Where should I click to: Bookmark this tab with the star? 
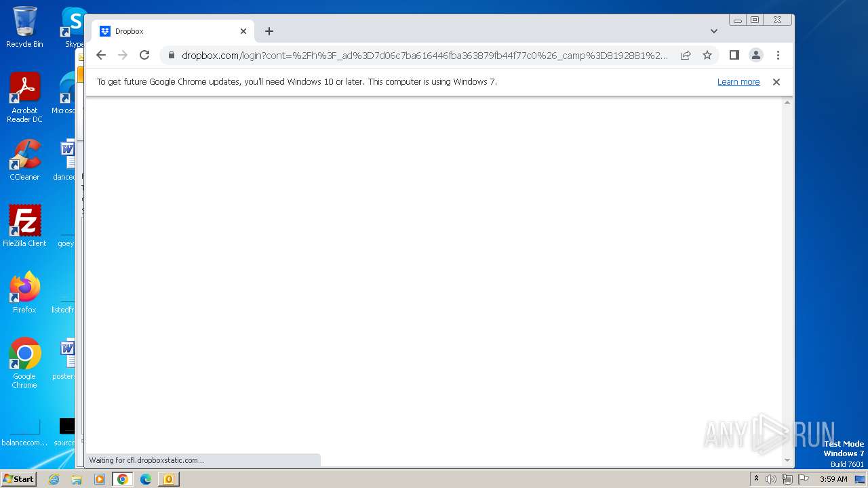tap(707, 55)
